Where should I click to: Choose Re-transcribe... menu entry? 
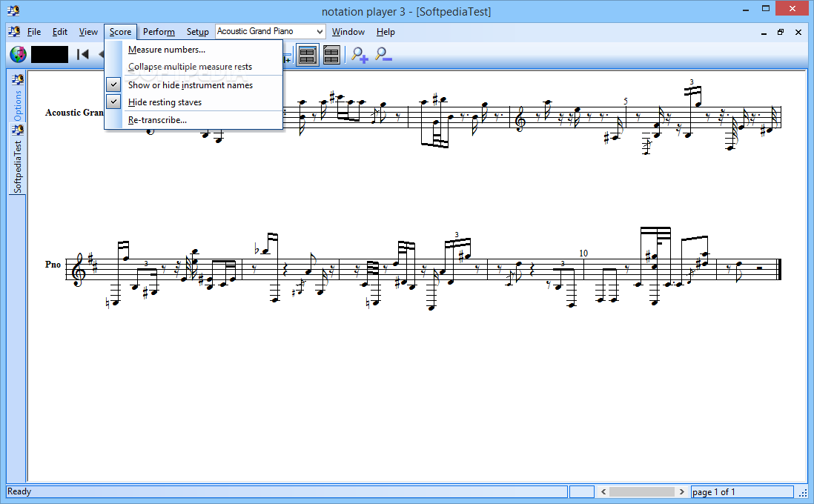[x=193, y=120]
